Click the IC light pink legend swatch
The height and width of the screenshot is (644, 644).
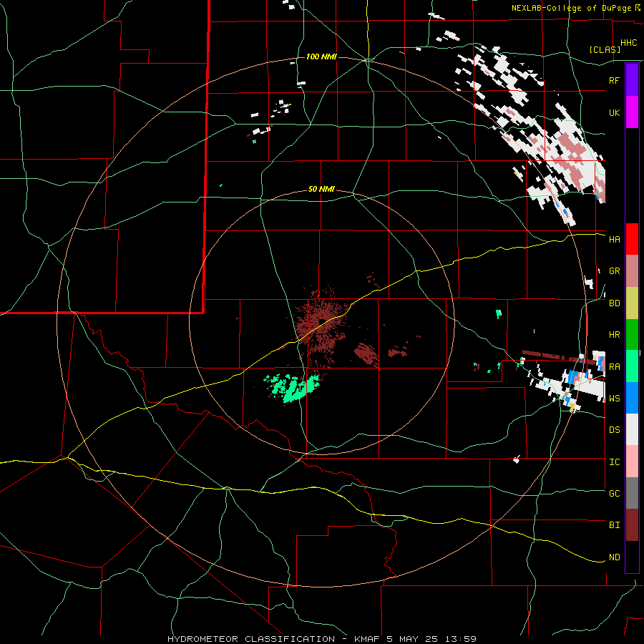tap(632, 462)
